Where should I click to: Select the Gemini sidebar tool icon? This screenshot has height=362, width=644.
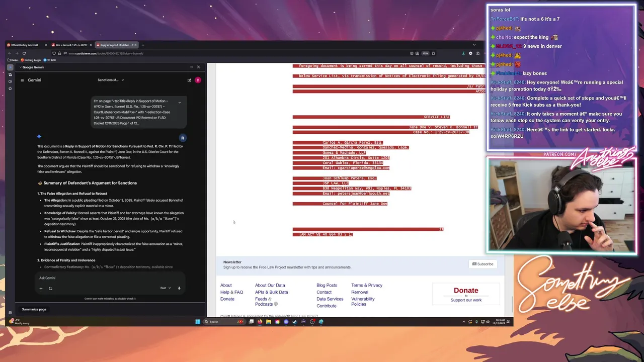10,67
